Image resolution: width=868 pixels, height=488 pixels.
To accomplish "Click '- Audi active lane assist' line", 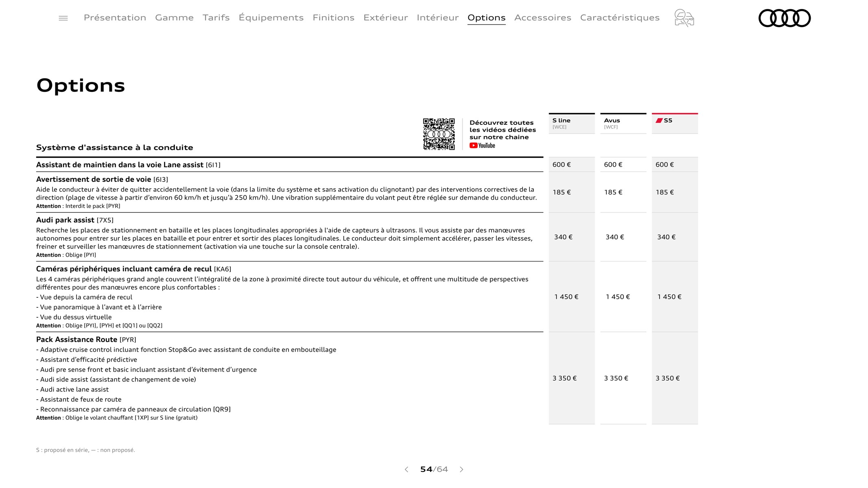I will [x=72, y=390].
